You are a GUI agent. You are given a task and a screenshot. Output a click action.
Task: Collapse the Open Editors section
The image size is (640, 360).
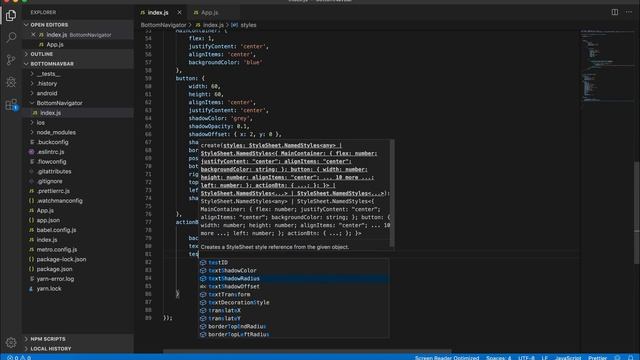pos(78,25)
